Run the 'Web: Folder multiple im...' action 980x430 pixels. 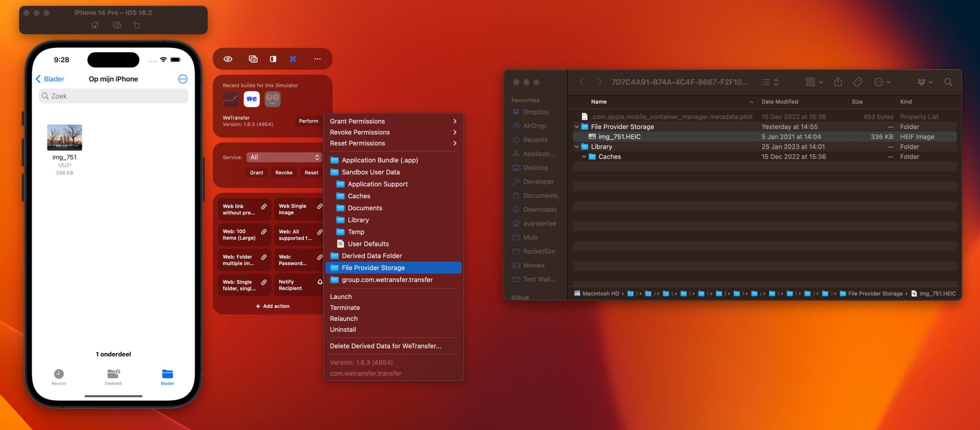click(x=245, y=260)
